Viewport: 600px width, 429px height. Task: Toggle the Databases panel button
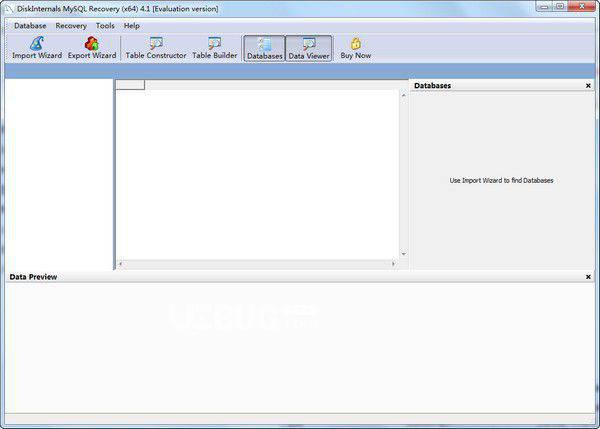(x=264, y=48)
